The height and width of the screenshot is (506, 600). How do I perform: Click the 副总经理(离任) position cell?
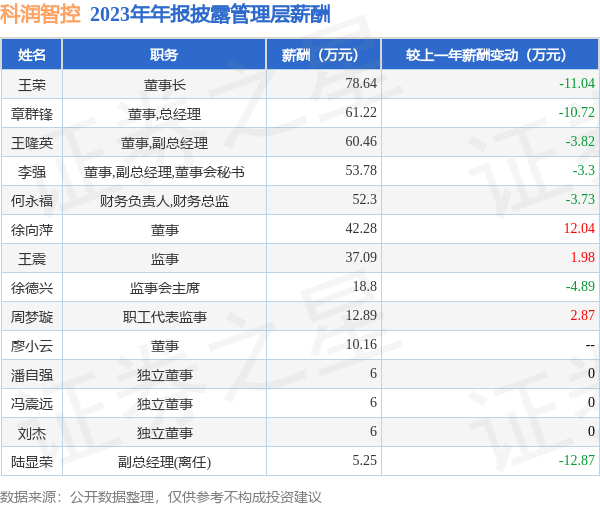point(165,463)
